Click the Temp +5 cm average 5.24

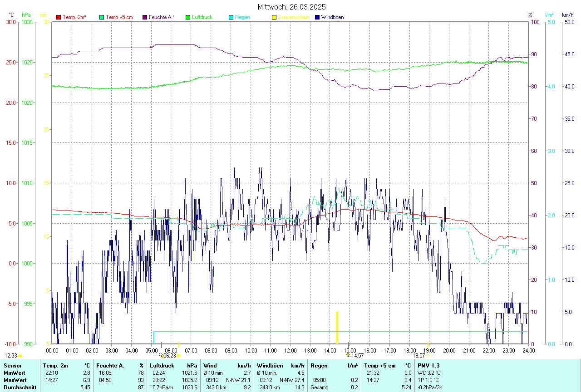pos(406,387)
